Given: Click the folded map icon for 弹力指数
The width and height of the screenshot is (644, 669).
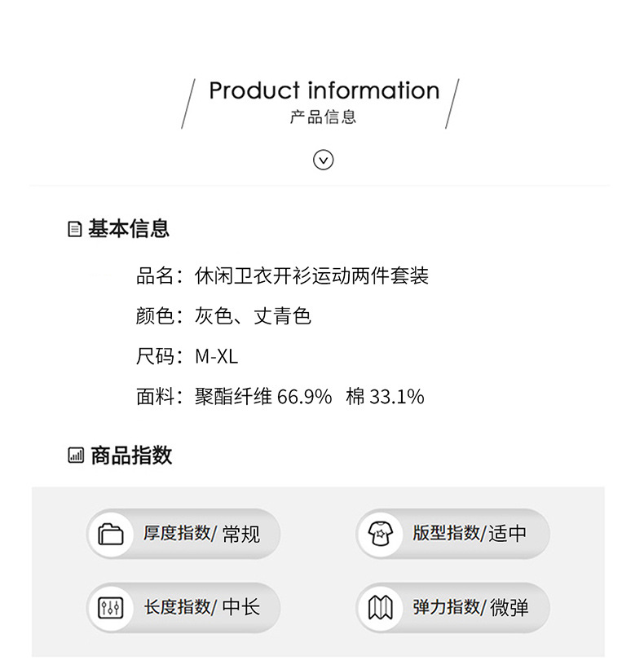Looking at the screenshot, I should (381, 608).
